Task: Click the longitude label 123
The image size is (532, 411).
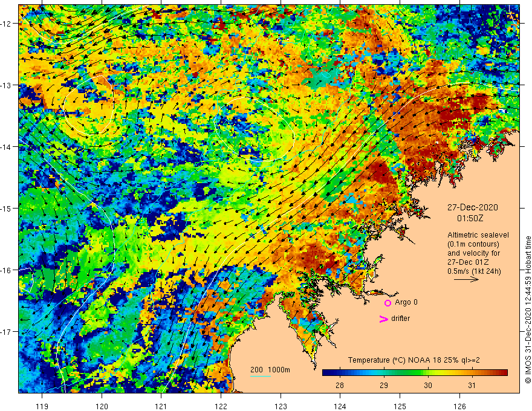Action: [281, 406]
